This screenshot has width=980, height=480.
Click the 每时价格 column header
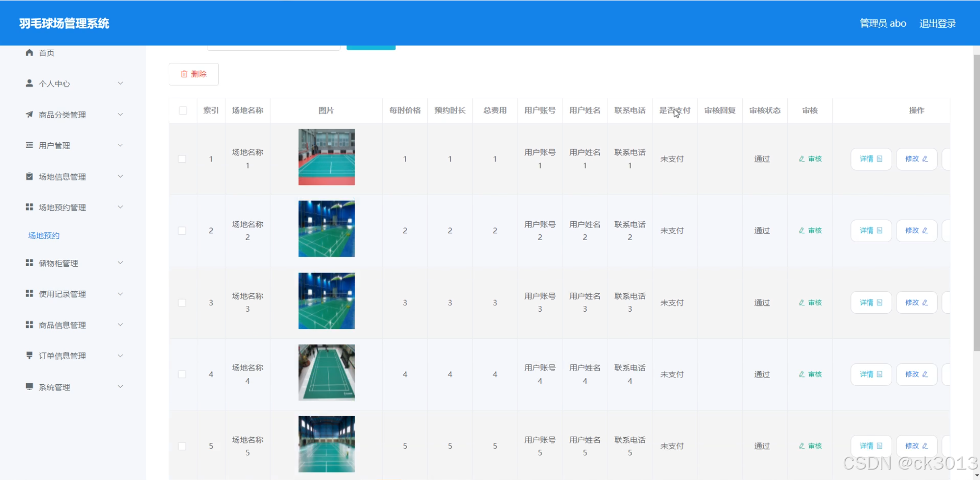point(405,110)
